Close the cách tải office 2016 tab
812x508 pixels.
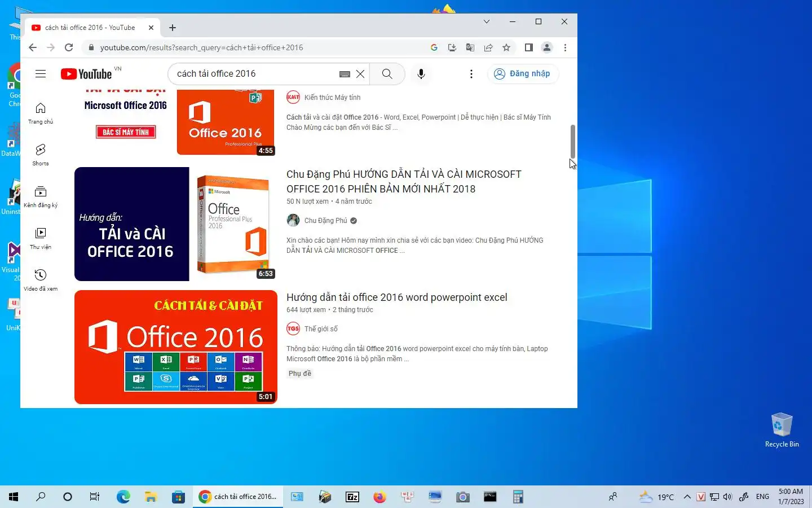[151, 28]
